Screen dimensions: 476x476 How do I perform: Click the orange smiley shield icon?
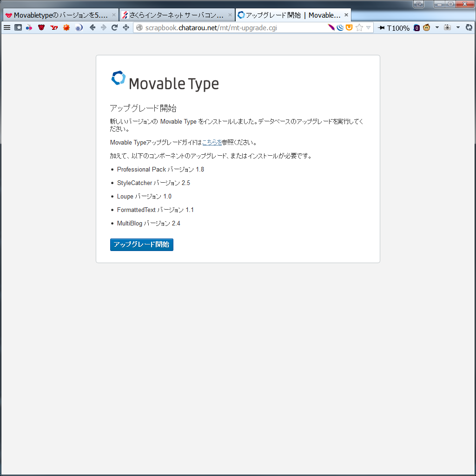pyautogui.click(x=350, y=27)
